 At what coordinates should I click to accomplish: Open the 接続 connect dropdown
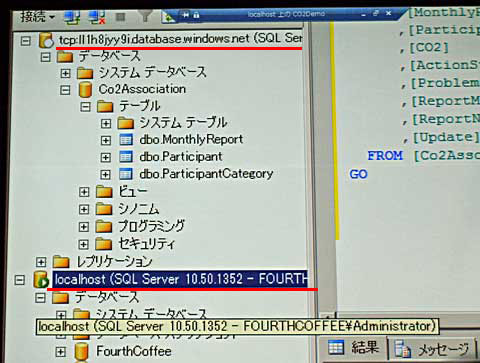coord(37,16)
